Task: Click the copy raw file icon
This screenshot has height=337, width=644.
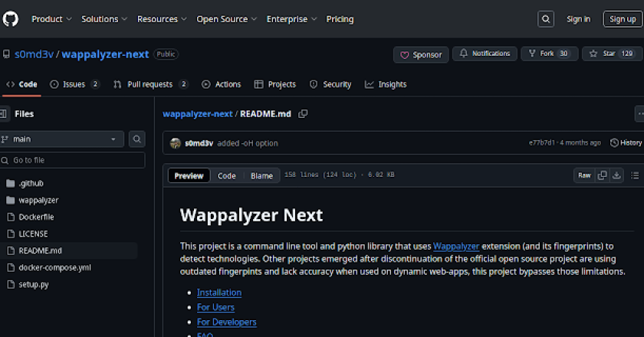Action: click(603, 175)
